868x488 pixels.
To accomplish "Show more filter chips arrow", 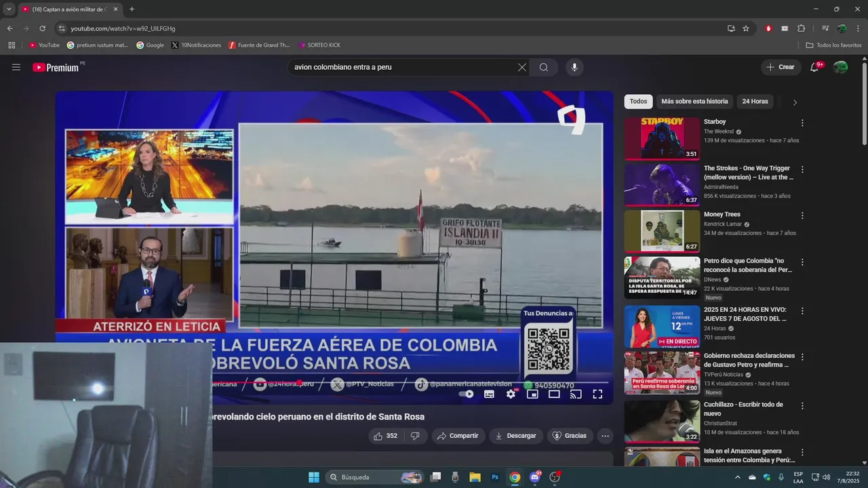I will [795, 102].
